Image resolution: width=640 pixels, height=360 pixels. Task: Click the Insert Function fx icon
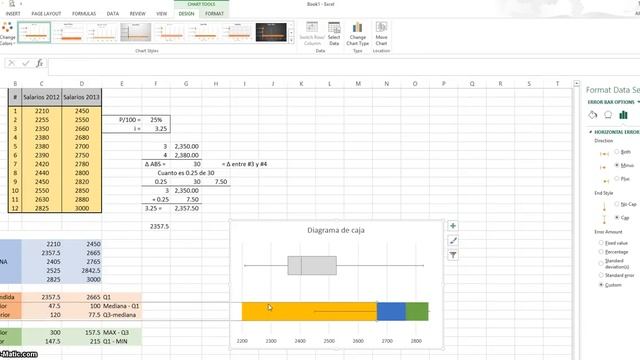[40, 63]
